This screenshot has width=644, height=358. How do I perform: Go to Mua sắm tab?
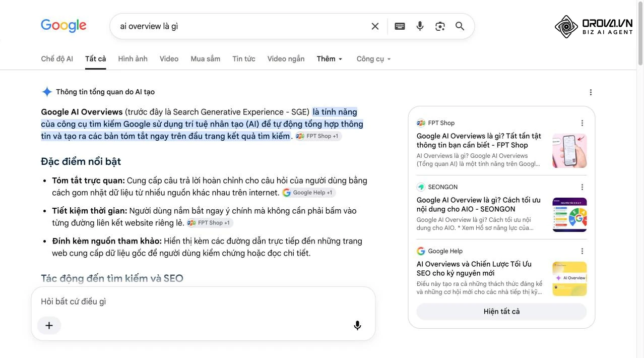(x=205, y=58)
